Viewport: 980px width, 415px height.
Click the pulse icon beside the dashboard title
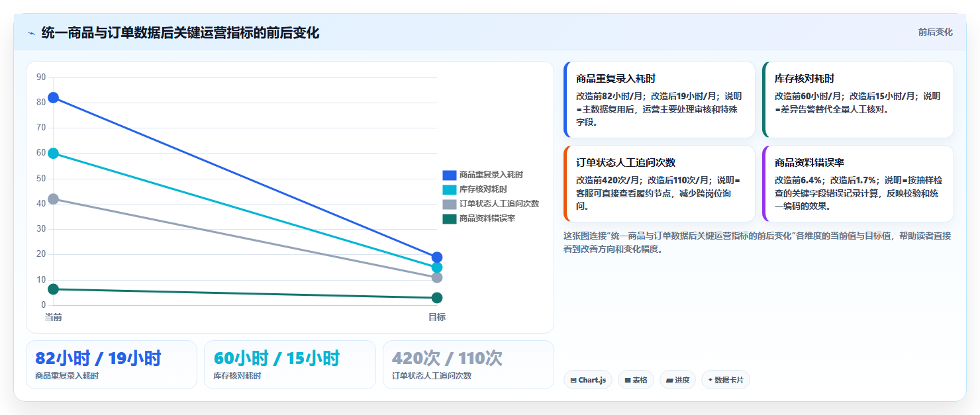(x=31, y=32)
